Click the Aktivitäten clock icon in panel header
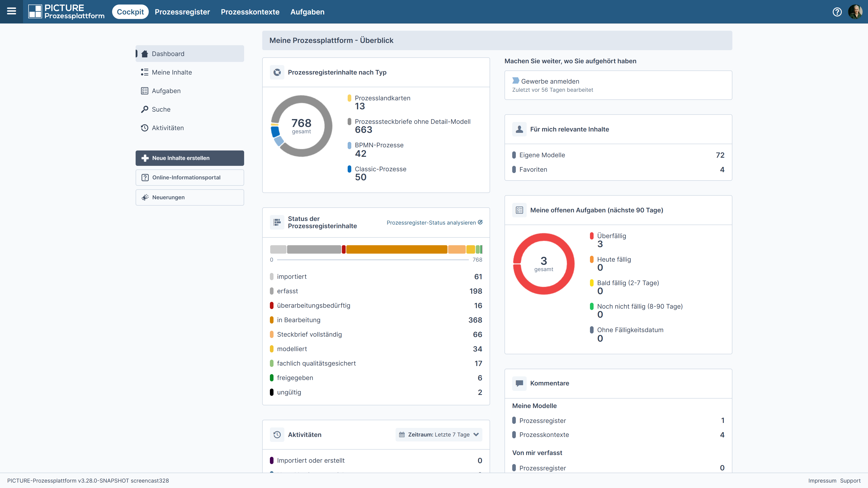868x488 pixels. [277, 435]
